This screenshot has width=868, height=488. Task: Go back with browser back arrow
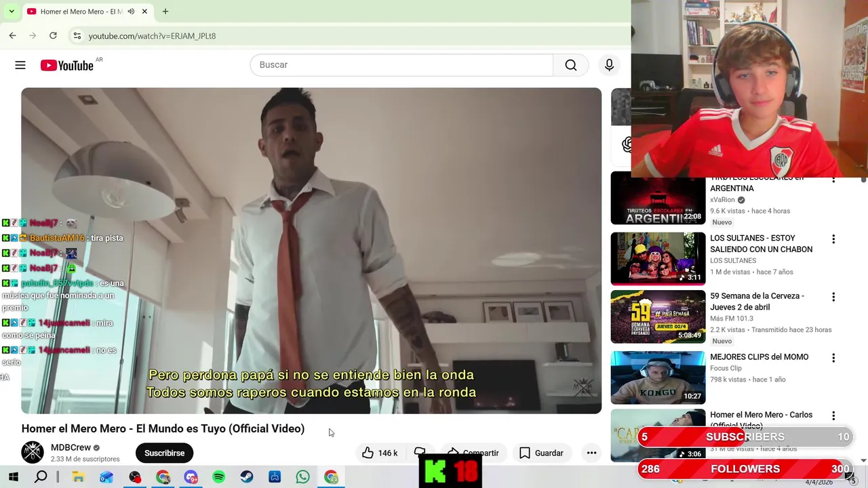12,35
